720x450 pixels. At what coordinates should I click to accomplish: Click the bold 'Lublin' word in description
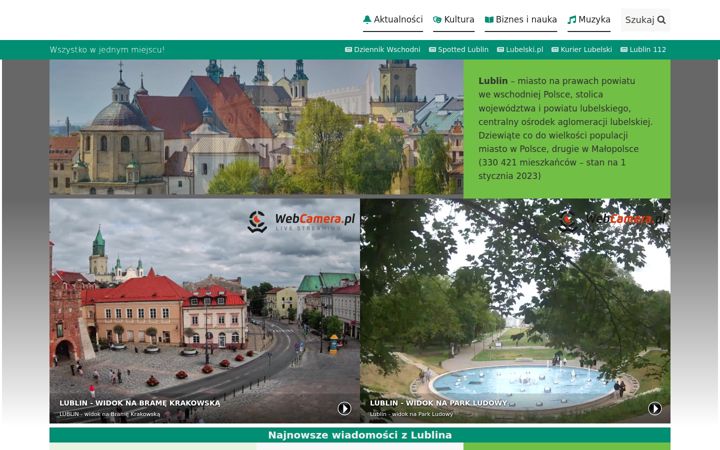tap(493, 81)
